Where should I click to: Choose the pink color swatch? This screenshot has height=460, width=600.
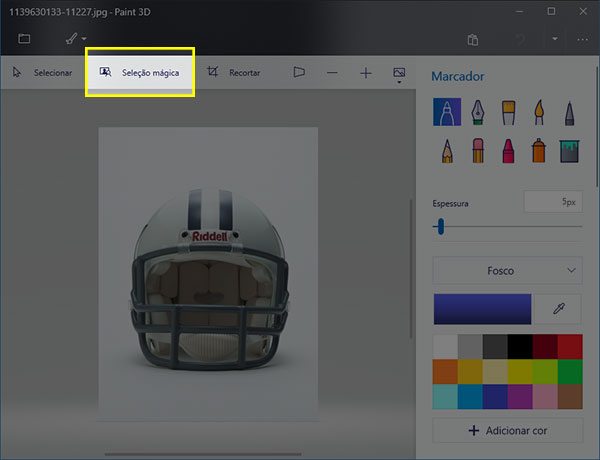[x=545, y=396]
